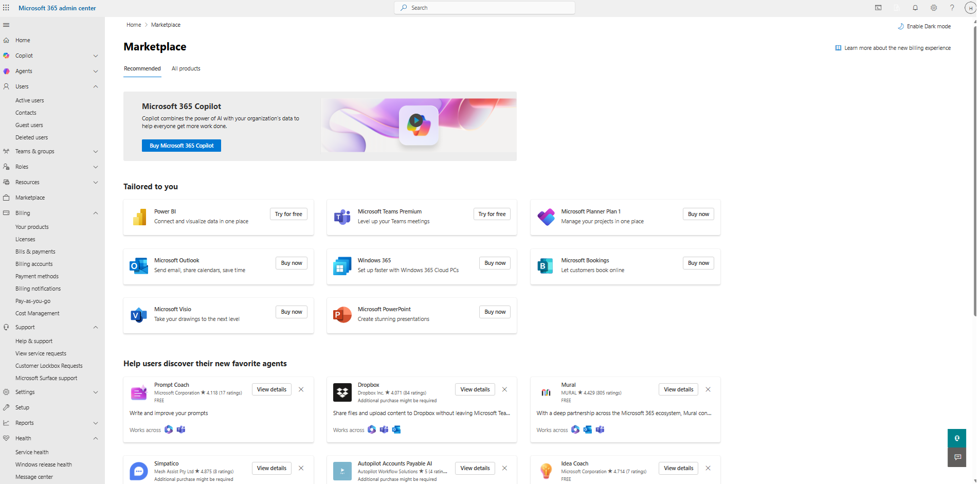Expand the Roles navigation group
This screenshot has width=980, height=484.
pos(96,167)
